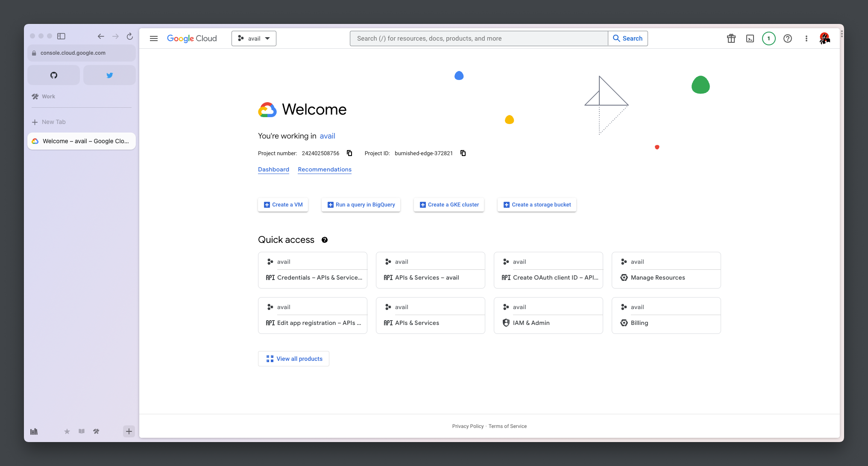Screen dimensions: 868x466
Task: Toggle the browser sidebar panel icon
Action: pos(61,36)
